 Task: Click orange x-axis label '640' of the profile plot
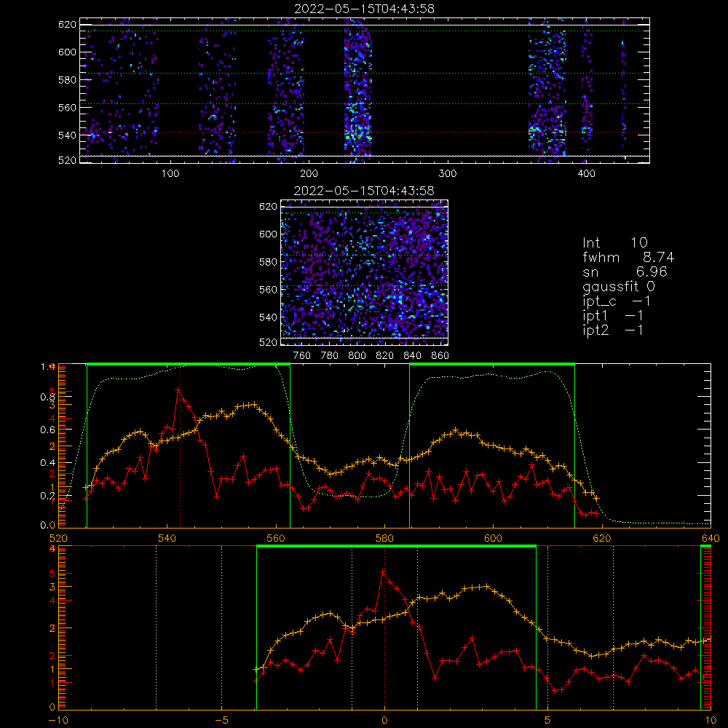click(711, 538)
